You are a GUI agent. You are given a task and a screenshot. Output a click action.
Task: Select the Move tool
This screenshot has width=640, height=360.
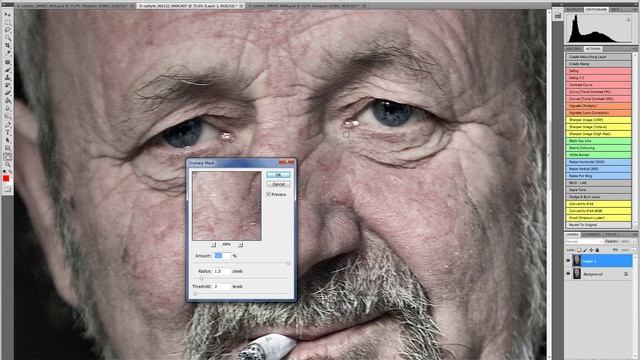coord(7,14)
